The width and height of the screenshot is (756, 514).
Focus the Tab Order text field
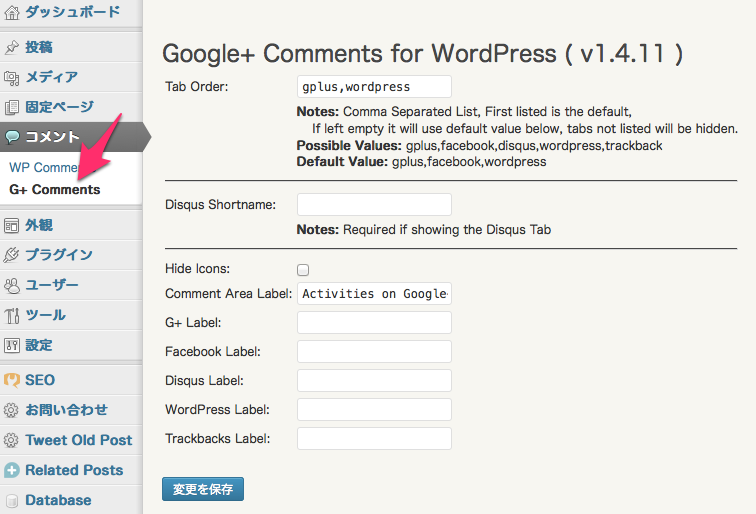374,87
